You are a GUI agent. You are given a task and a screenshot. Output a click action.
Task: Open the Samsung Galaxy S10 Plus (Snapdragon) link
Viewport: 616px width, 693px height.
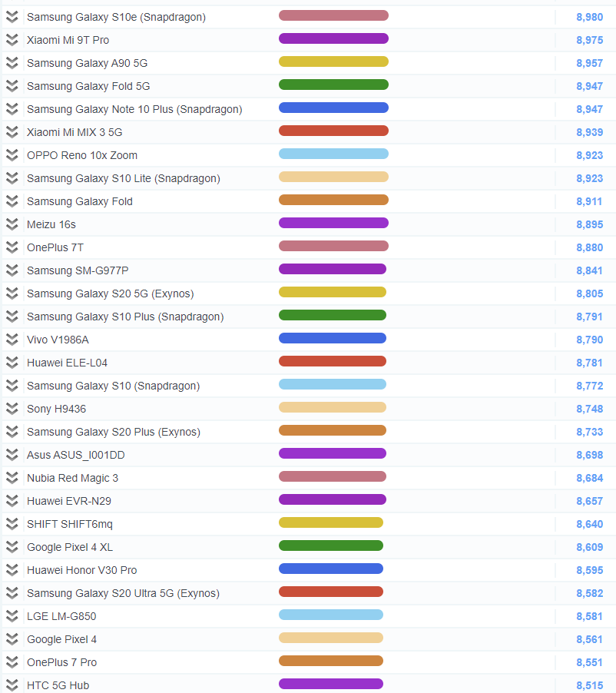pyautogui.click(x=125, y=317)
